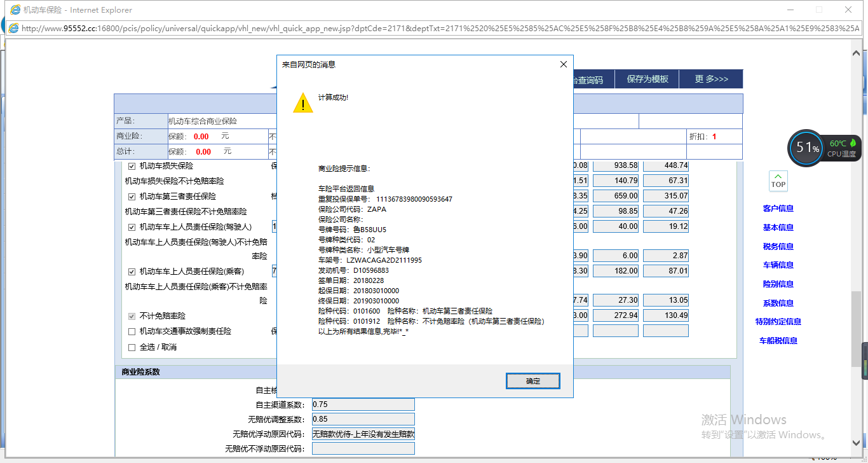The width and height of the screenshot is (868, 463).
Task: Click the field showing 13.05
Action: pos(666,300)
